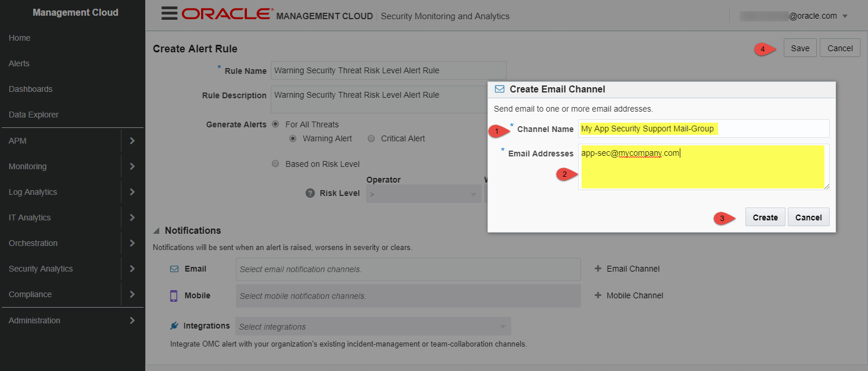Choose the Warning Alert radio option
The height and width of the screenshot is (371, 868).
[x=293, y=138]
